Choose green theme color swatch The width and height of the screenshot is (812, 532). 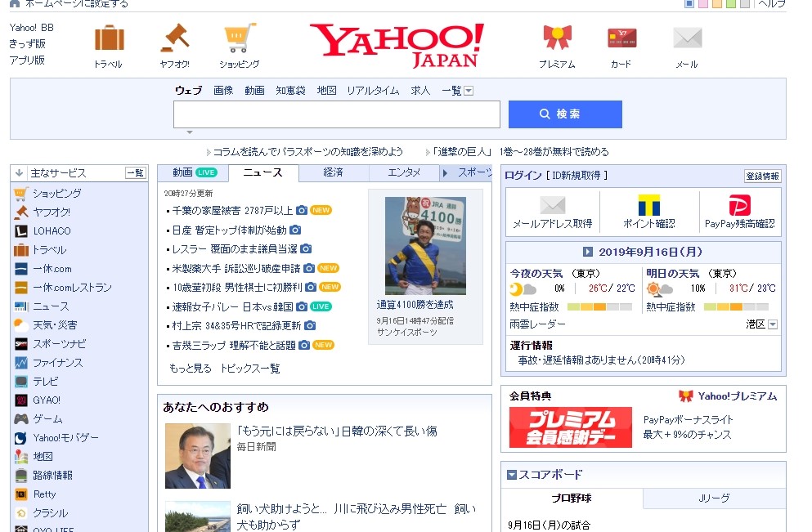point(731,3)
